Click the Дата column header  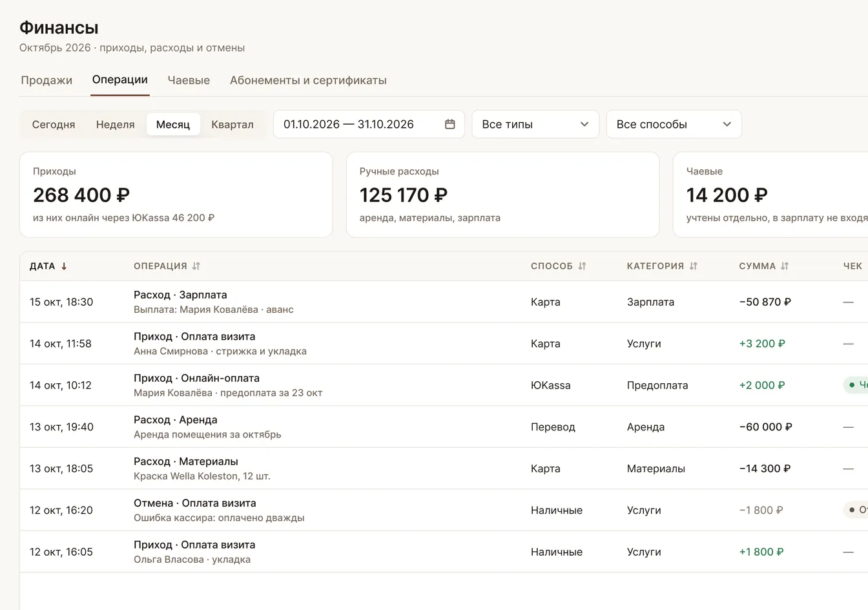(x=43, y=266)
